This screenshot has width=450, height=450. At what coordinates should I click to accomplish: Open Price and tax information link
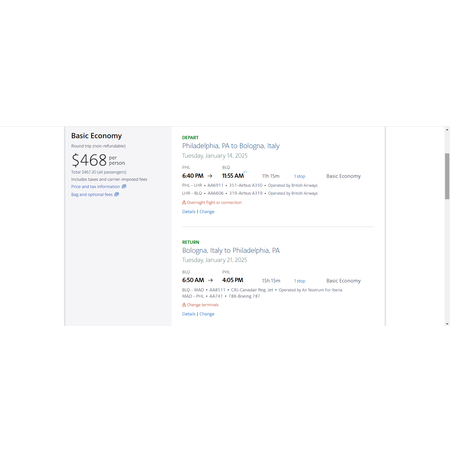[95, 187]
